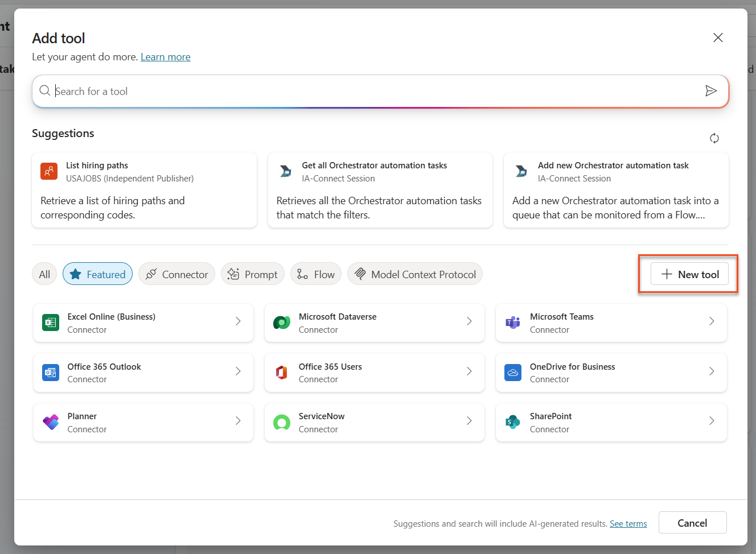Open the Learn more link
The height and width of the screenshot is (554, 756).
point(166,57)
